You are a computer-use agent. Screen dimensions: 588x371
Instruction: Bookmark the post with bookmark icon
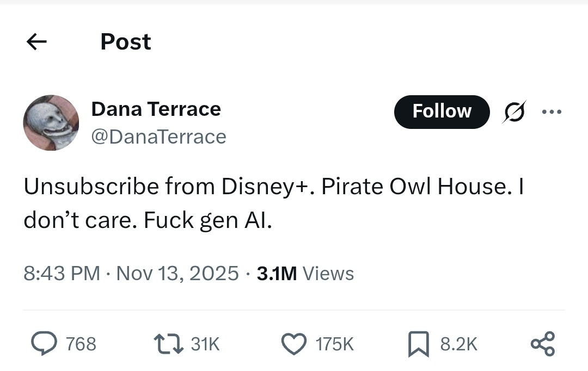point(419,344)
